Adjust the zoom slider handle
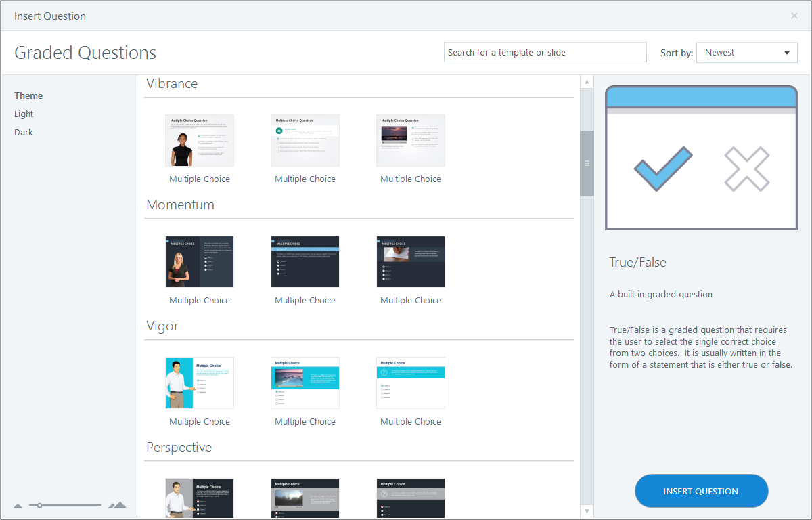The height and width of the screenshot is (520, 812). (x=40, y=504)
